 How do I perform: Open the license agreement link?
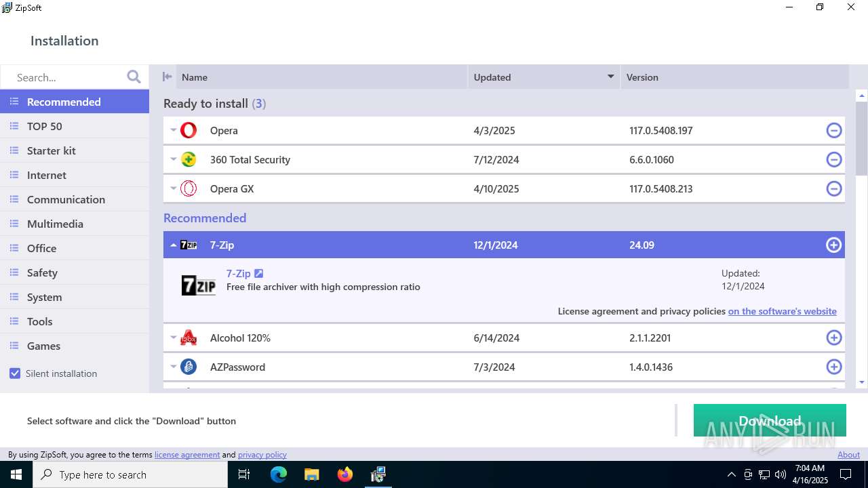coord(187,455)
